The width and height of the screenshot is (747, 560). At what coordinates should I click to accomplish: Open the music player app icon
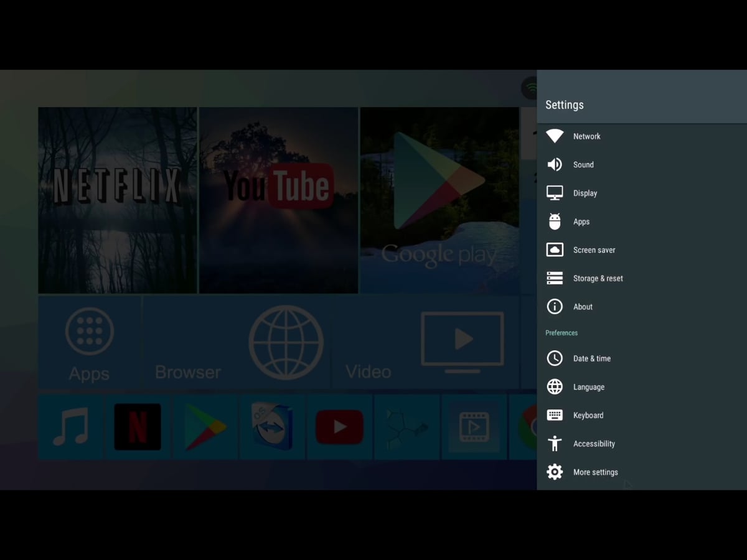click(x=70, y=427)
